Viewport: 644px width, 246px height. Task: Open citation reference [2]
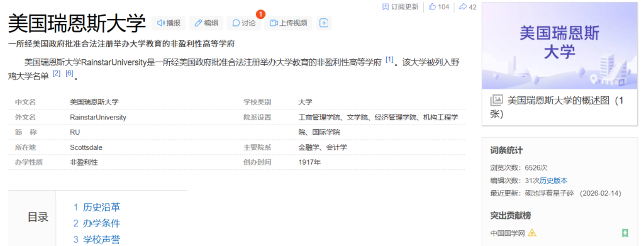coord(57,74)
